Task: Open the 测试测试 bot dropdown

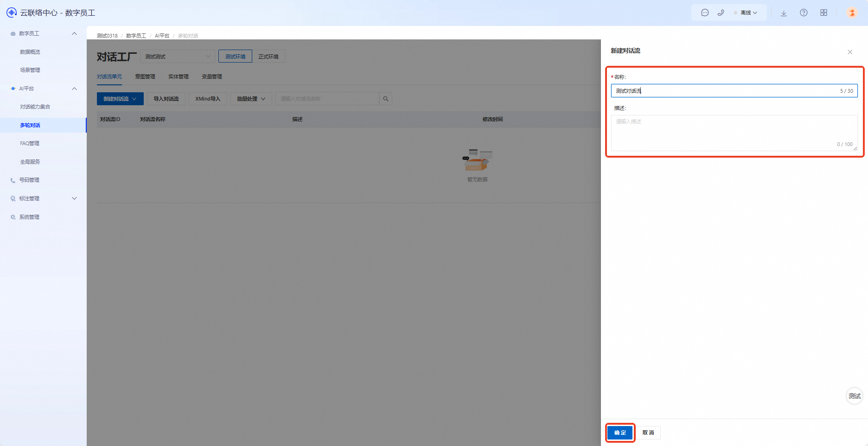Action: tap(178, 57)
